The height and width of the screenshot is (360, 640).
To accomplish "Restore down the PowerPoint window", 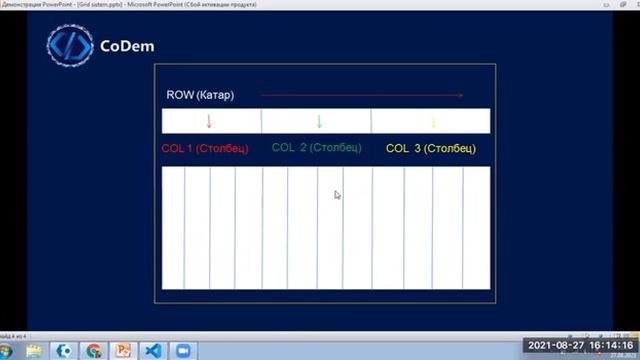I will tap(623, 4).
